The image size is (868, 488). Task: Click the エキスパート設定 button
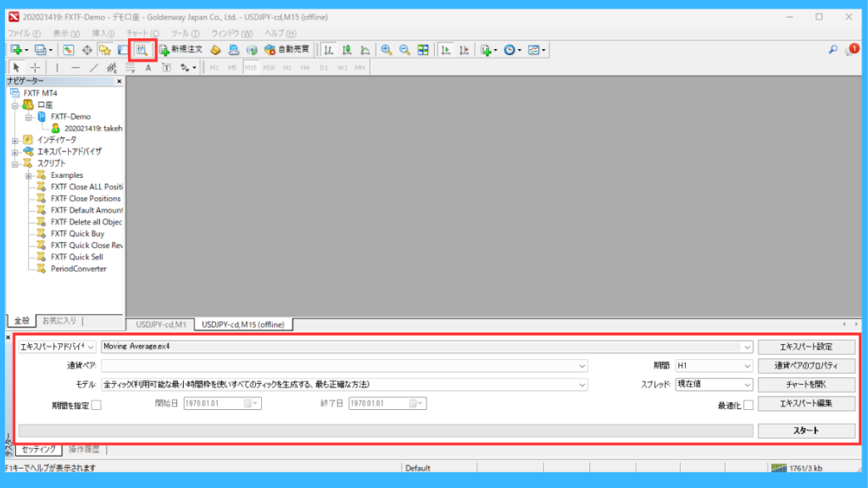(x=806, y=347)
